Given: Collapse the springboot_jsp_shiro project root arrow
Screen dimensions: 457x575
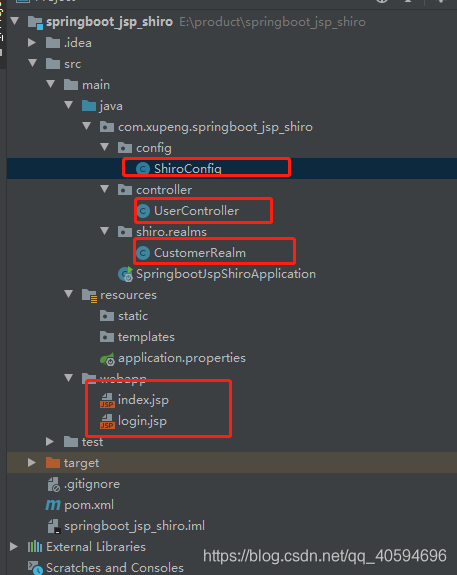Looking at the screenshot, I should [x=15, y=21].
